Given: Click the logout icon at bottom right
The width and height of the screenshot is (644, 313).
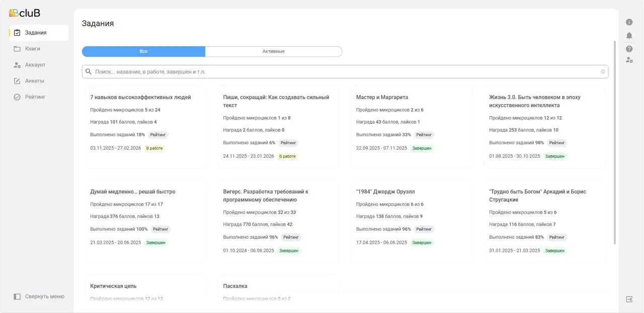Looking at the screenshot, I should [629, 299].
